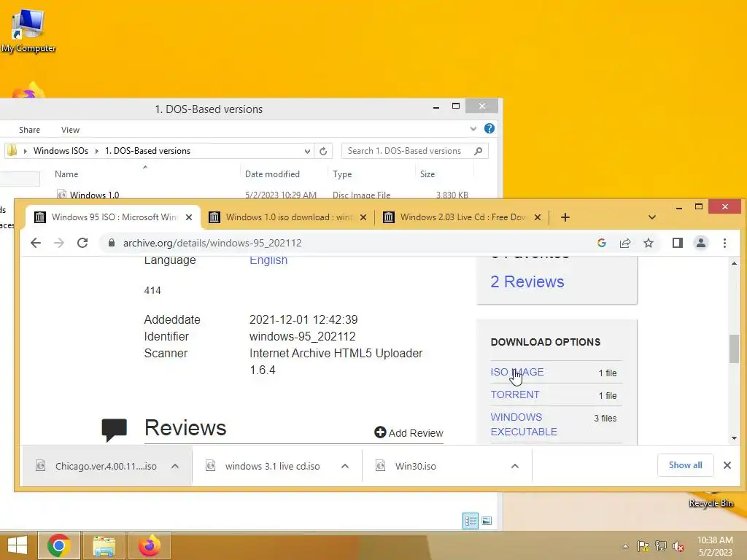
Task: Refresh the Explorer folder
Action: pos(323,151)
